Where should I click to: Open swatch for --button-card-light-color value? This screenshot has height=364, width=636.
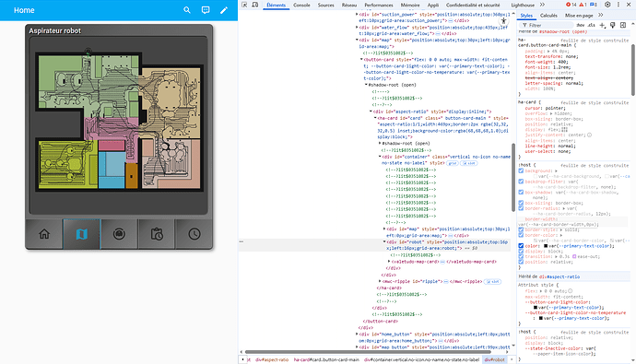point(536,307)
